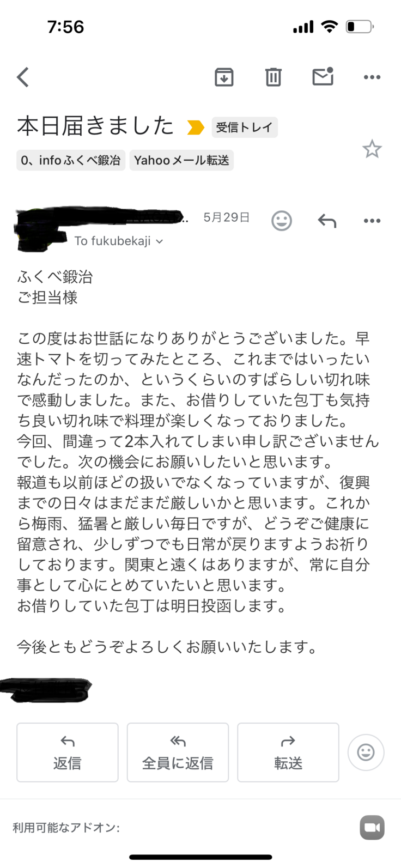Tap the back arrow to leave email
This screenshot has width=401, height=868.
coord(23,77)
